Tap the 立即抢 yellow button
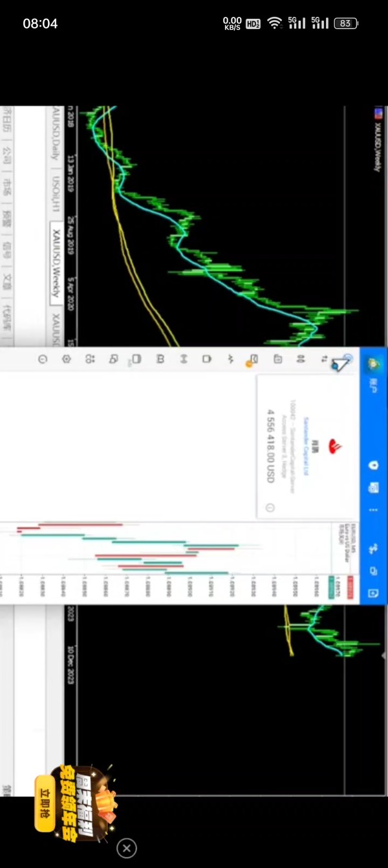The width and height of the screenshot is (388, 868). coord(45,803)
